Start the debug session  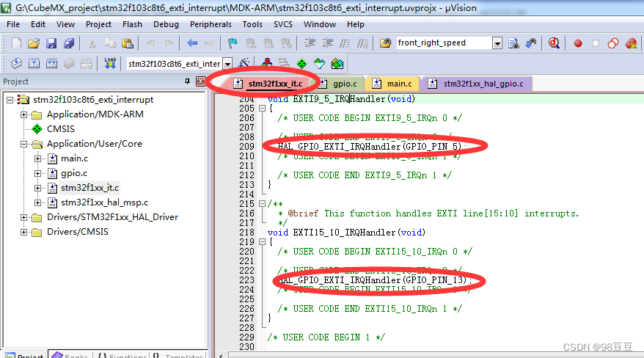pos(554,43)
